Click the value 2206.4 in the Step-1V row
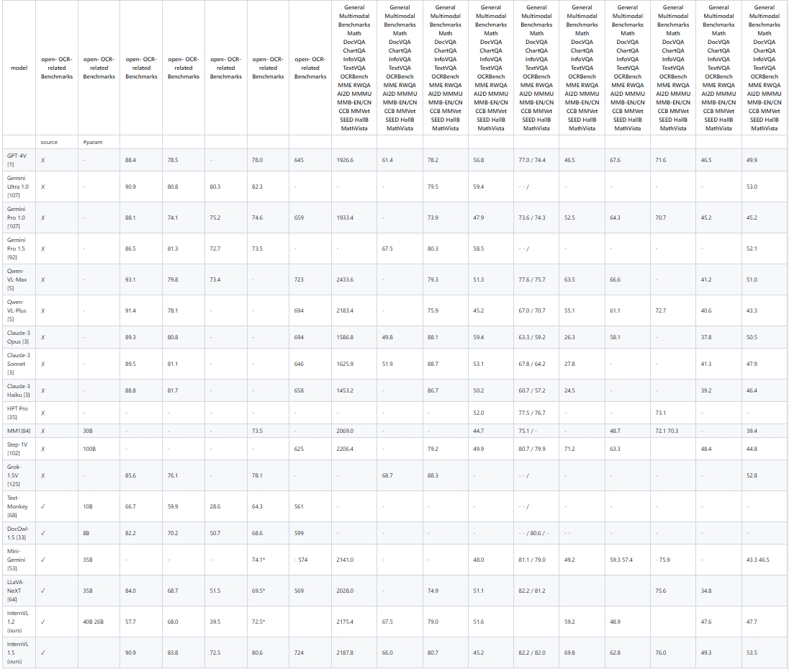The height and width of the screenshot is (672, 789). point(346,449)
